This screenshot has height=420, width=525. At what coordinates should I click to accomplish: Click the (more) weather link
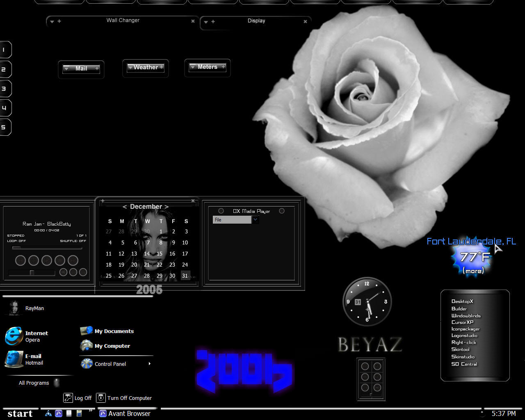[473, 271]
